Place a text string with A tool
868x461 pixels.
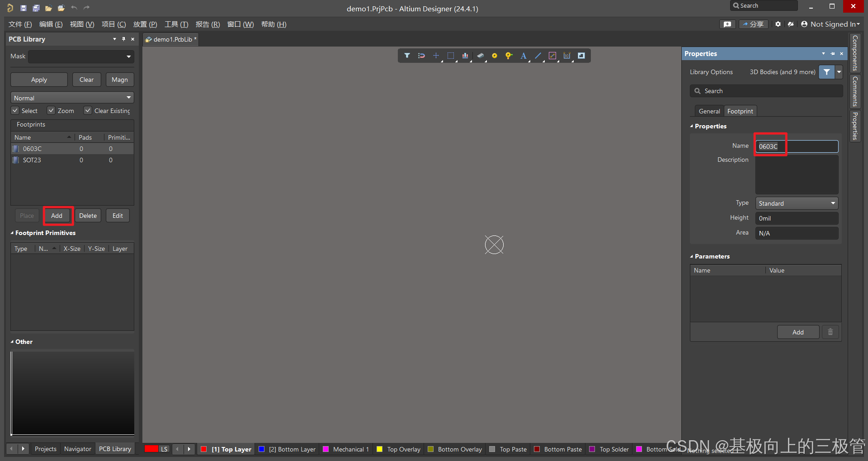coord(523,56)
